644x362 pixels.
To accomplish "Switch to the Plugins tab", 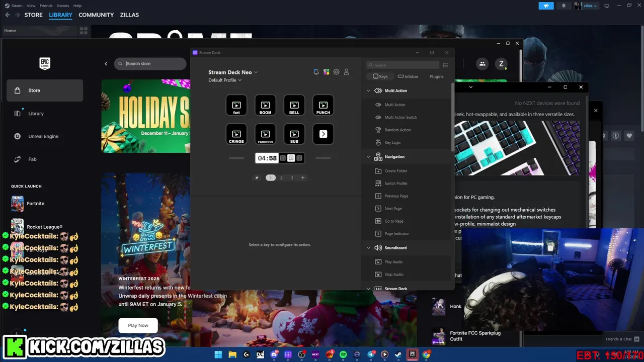I will tap(436, 76).
